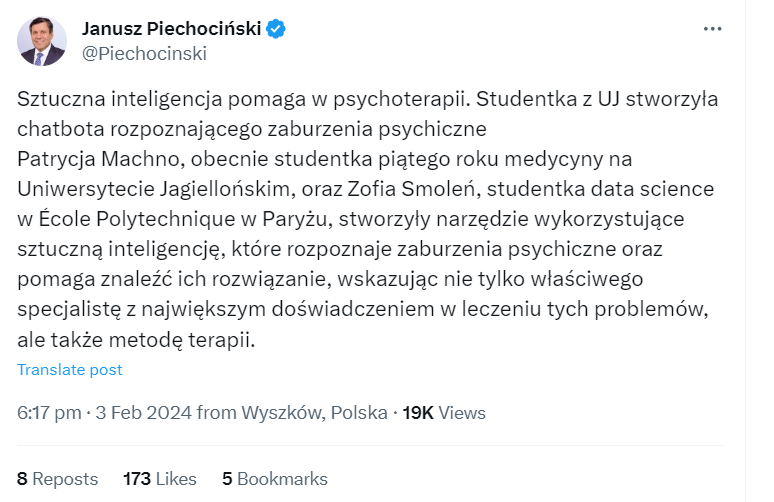Show the 8 Reposts list
The image size is (774, 502).
coord(57,479)
